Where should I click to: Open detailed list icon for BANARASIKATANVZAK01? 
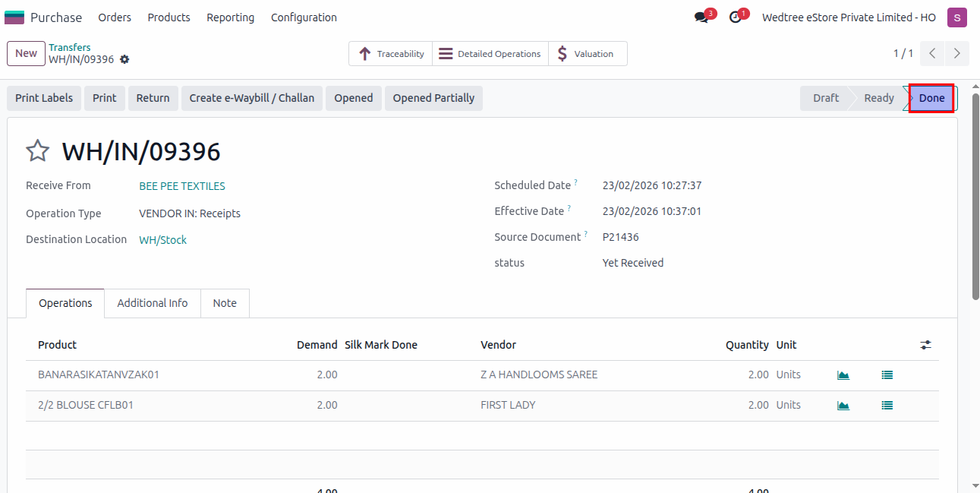[887, 375]
